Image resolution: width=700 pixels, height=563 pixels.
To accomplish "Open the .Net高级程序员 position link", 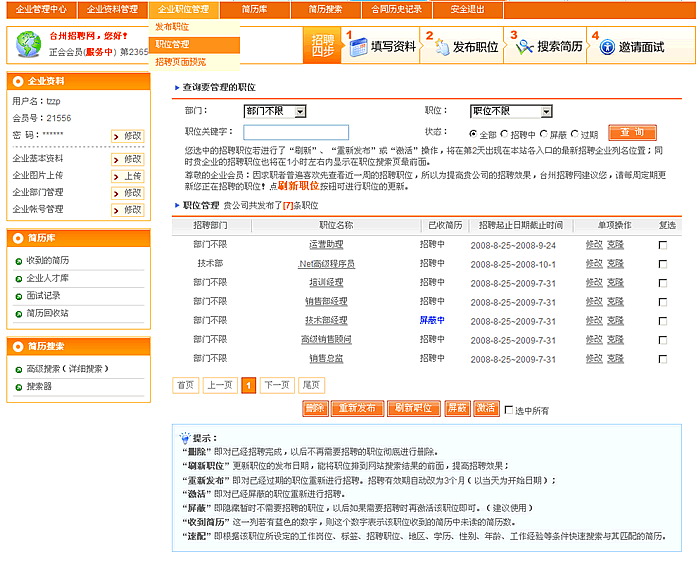I will pos(326,263).
